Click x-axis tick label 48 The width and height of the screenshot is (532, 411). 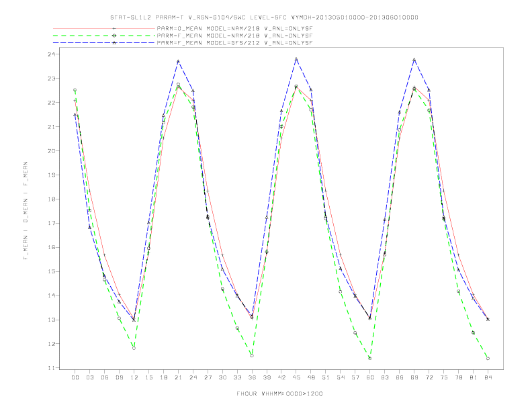[x=311, y=377]
